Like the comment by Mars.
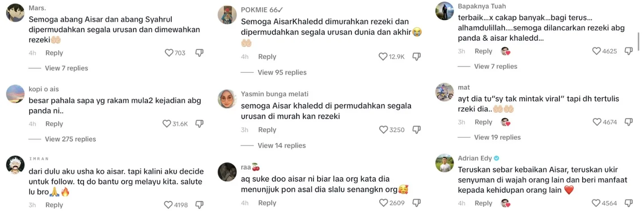644x215 pixels. tap(169, 53)
